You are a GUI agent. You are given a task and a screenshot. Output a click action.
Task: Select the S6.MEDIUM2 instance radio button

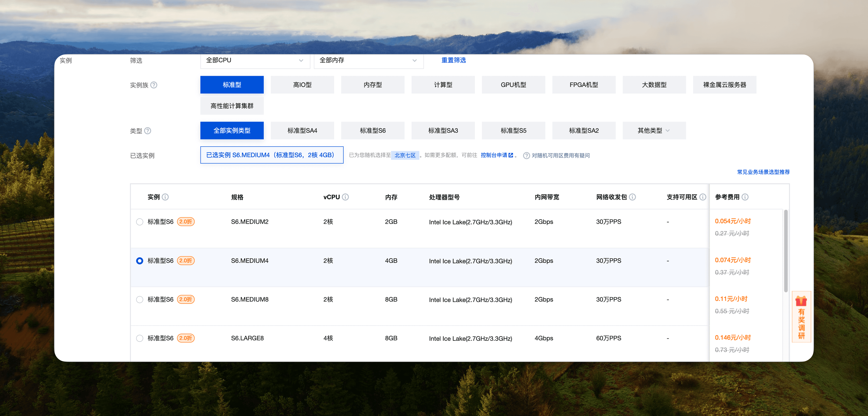[139, 222]
